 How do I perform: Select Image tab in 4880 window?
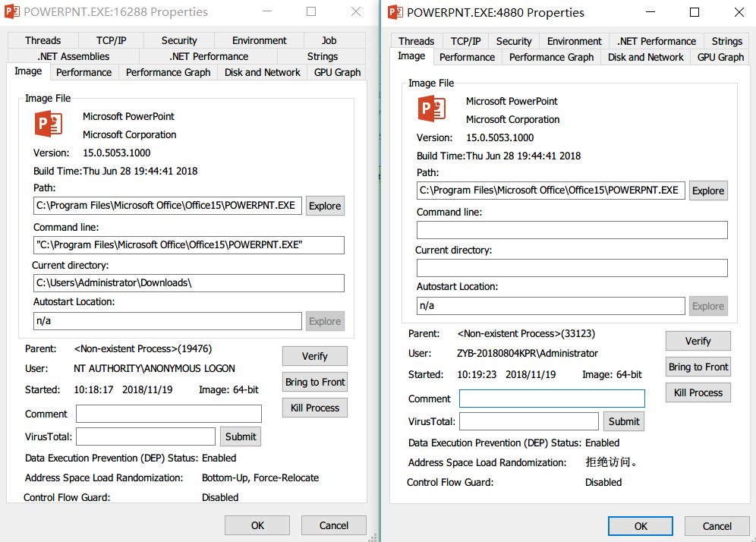[x=411, y=56]
